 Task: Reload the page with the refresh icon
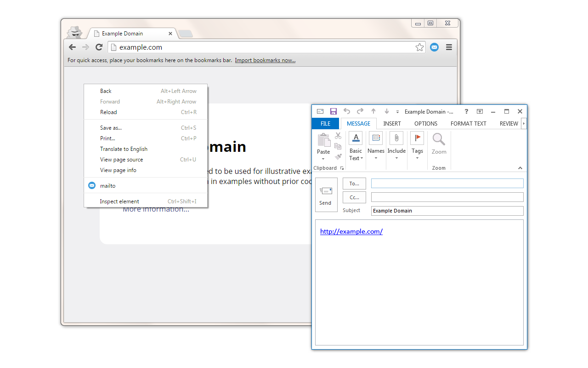point(99,47)
